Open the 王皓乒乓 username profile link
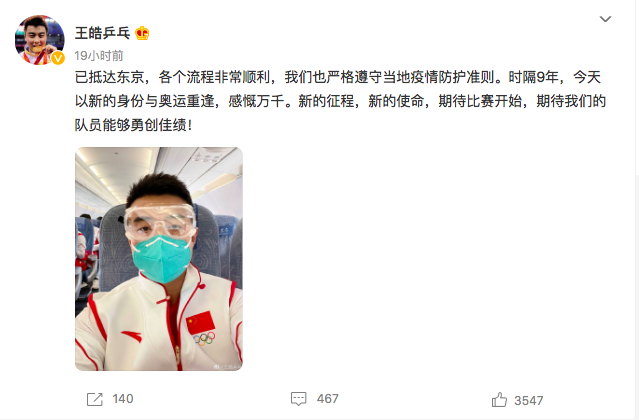This screenshot has width=639, height=420. (102, 33)
